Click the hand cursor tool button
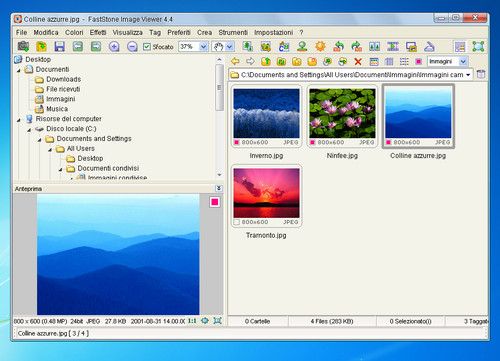 (x=218, y=47)
